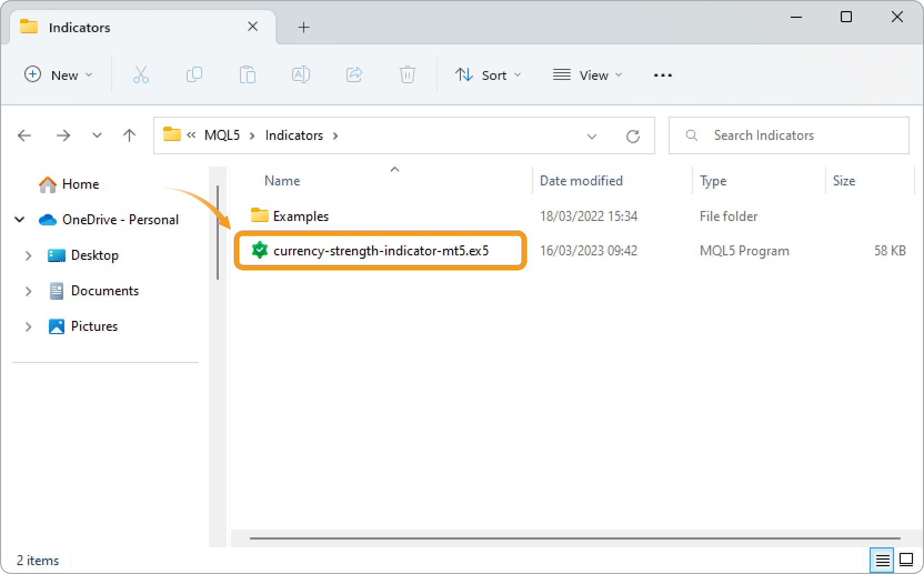Click the Home house icon
Image resolution: width=924 pixels, height=574 pixels.
coord(48,184)
